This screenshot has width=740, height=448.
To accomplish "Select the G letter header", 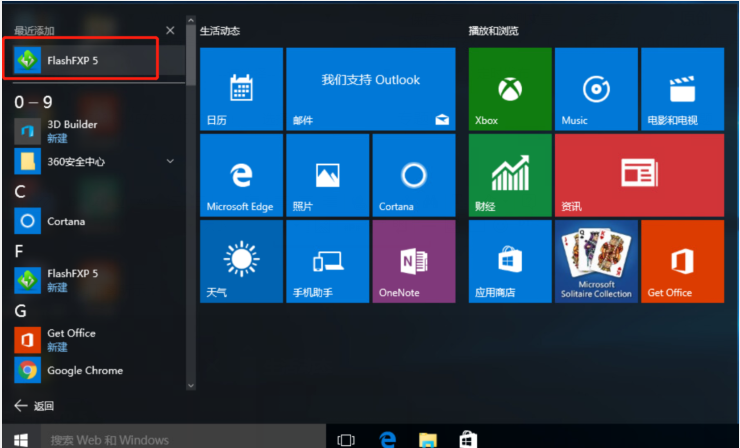I will [x=20, y=311].
